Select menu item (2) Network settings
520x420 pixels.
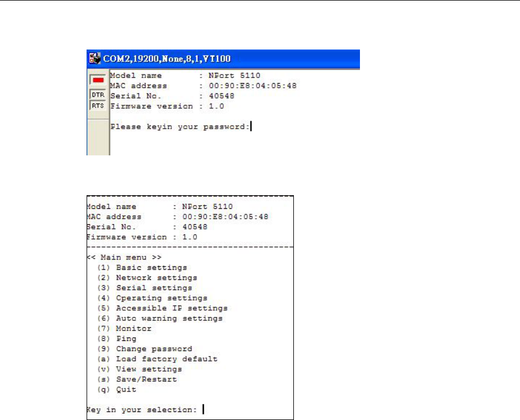click(x=148, y=278)
